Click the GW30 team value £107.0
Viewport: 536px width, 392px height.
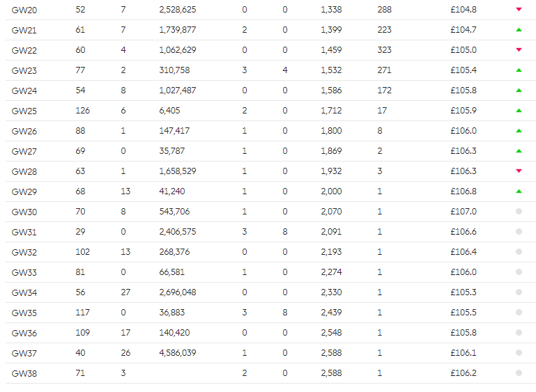tap(464, 212)
